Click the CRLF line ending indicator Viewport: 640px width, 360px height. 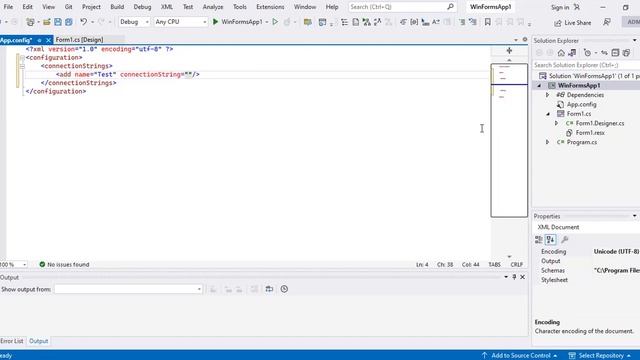[516, 264]
